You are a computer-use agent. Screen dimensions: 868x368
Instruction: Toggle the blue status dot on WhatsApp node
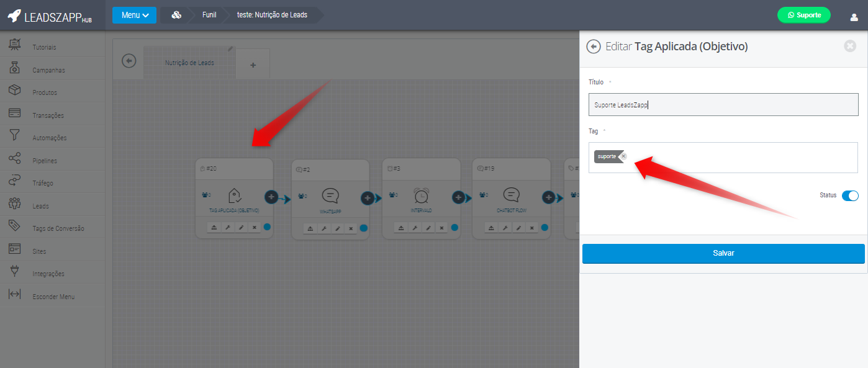click(364, 228)
